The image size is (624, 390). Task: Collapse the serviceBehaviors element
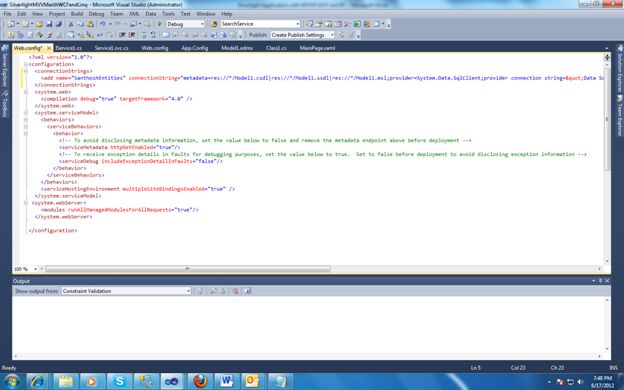click(26, 127)
